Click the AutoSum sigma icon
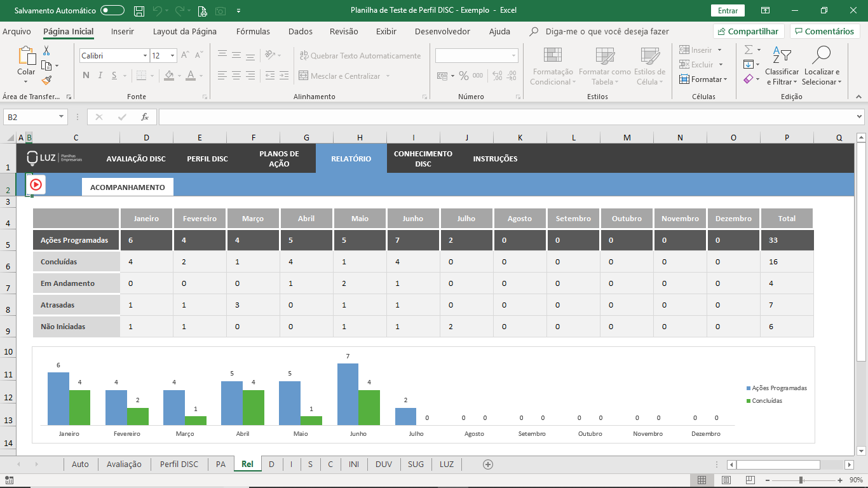Viewport: 868px width, 488px height. click(x=749, y=50)
